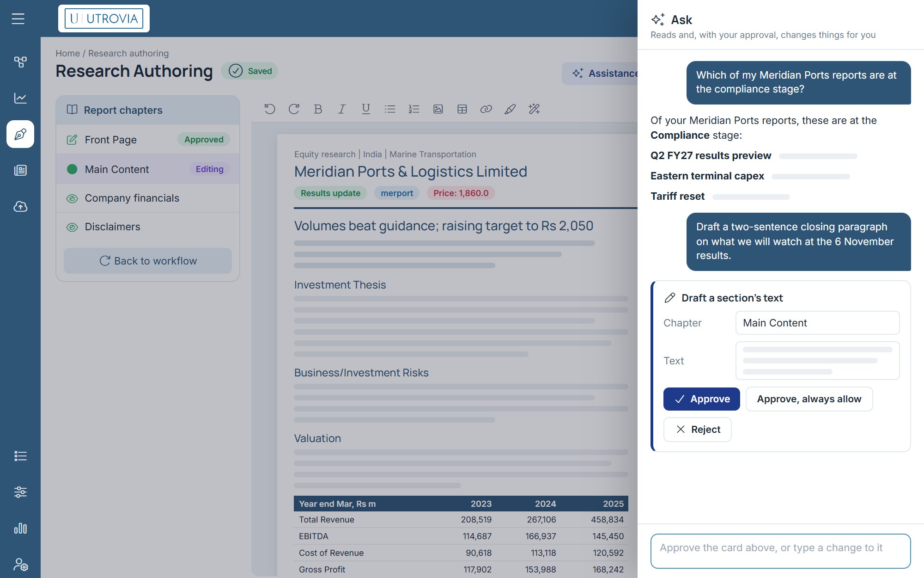Focus the Ask message input field
The image size is (924, 578).
(x=780, y=551)
